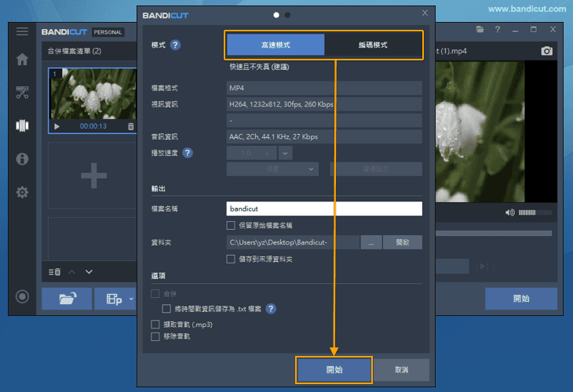Go to second page dot indicator
This screenshot has height=392, width=573.
287,15
